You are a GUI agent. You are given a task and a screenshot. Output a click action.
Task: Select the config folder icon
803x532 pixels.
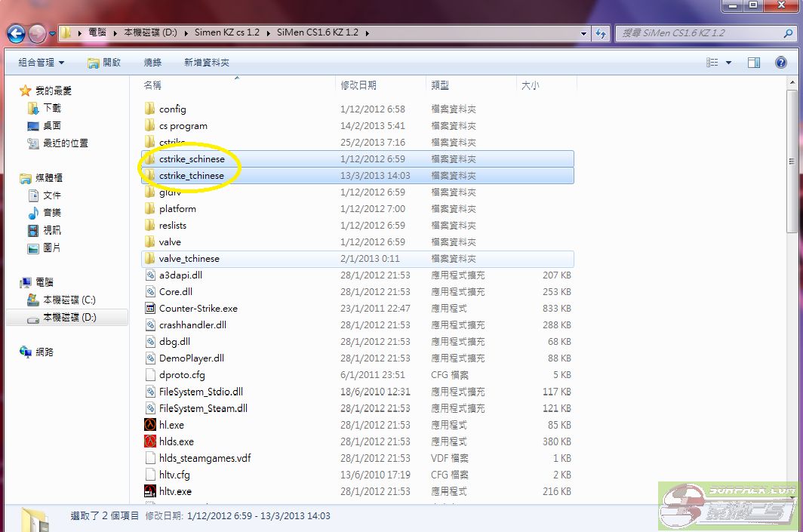pos(149,109)
